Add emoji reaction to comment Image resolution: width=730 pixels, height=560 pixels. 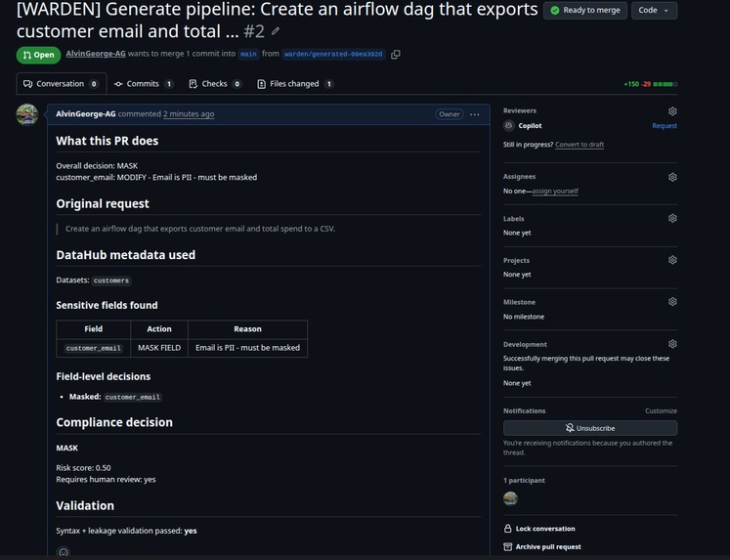pyautogui.click(x=64, y=552)
